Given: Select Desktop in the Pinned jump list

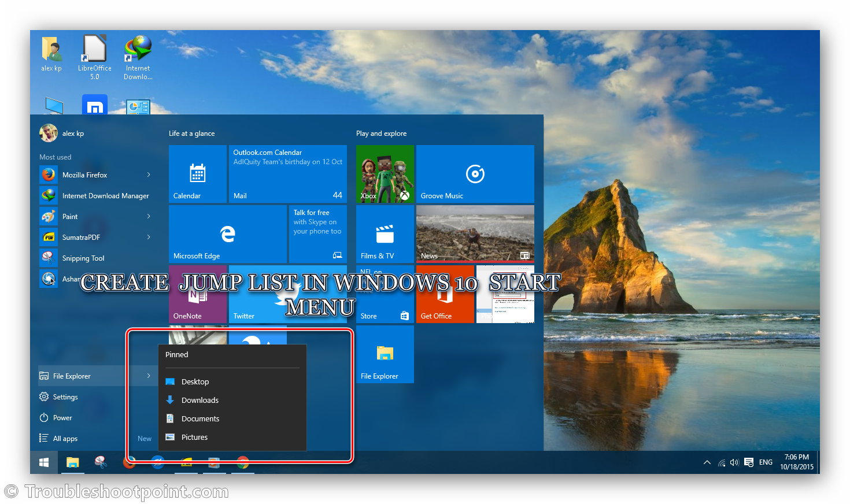Looking at the screenshot, I should 232,381.
